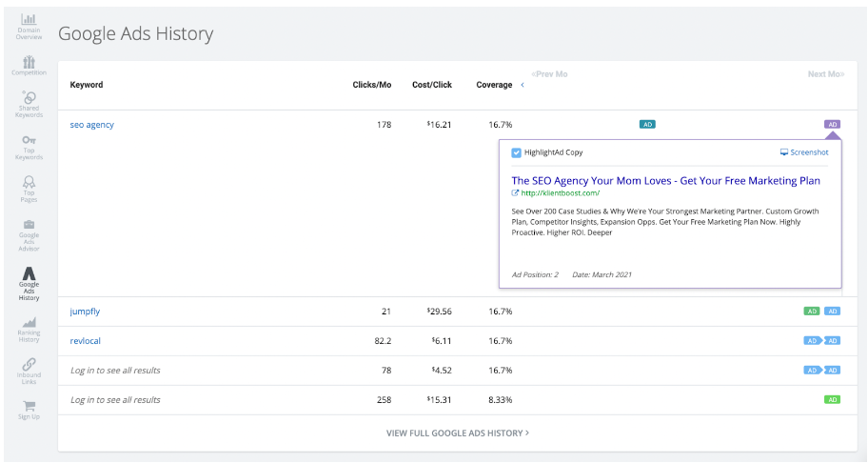Select Ranking History chart icon

(x=29, y=322)
